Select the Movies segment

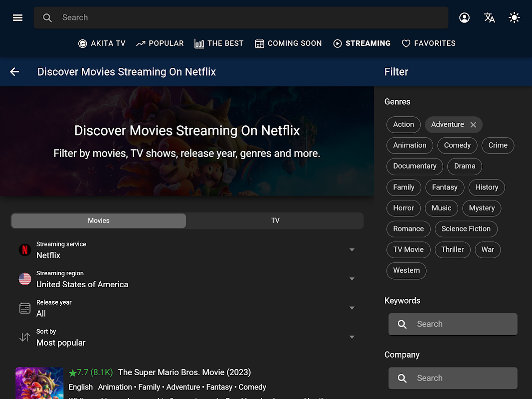click(x=99, y=220)
